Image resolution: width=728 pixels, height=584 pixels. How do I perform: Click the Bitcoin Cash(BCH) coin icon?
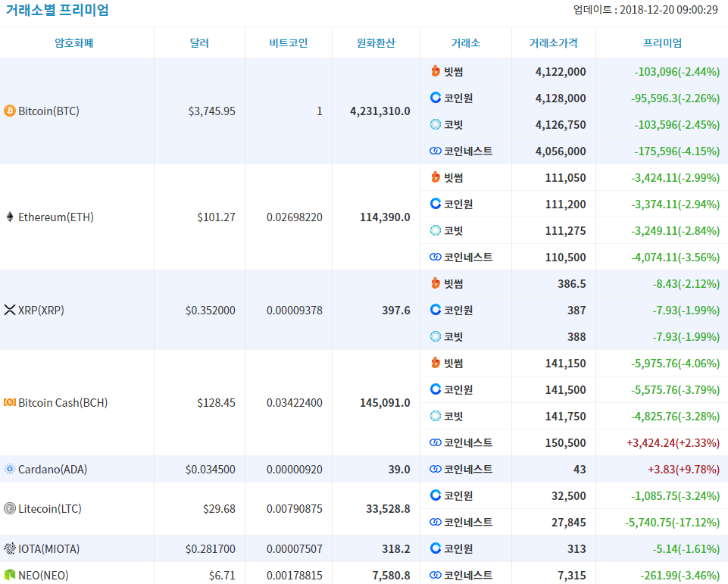10,402
